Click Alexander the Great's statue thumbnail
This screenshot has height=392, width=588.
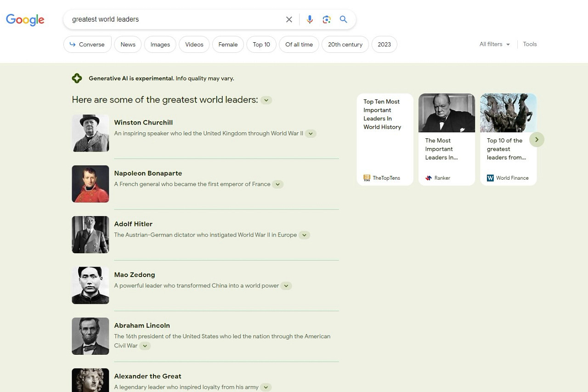click(x=90, y=380)
